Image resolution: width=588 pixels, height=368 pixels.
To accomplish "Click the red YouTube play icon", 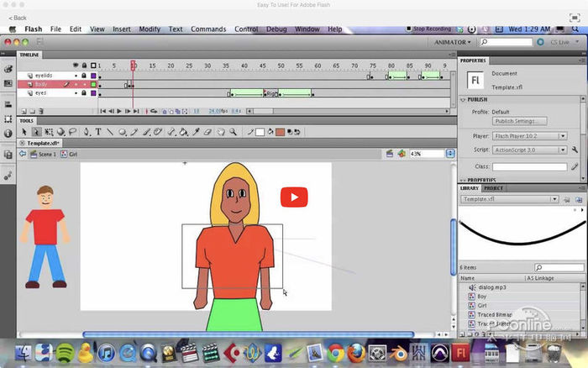I will coord(293,197).
